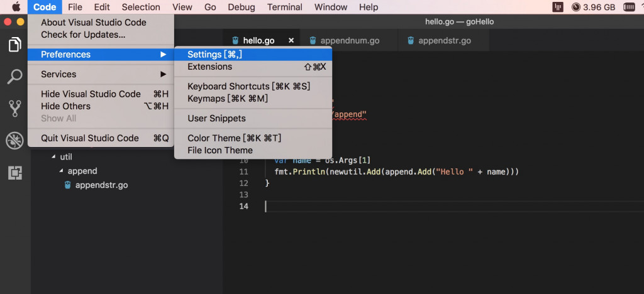Click line number 12 in gutter
This screenshot has width=644, height=294.
click(243, 183)
